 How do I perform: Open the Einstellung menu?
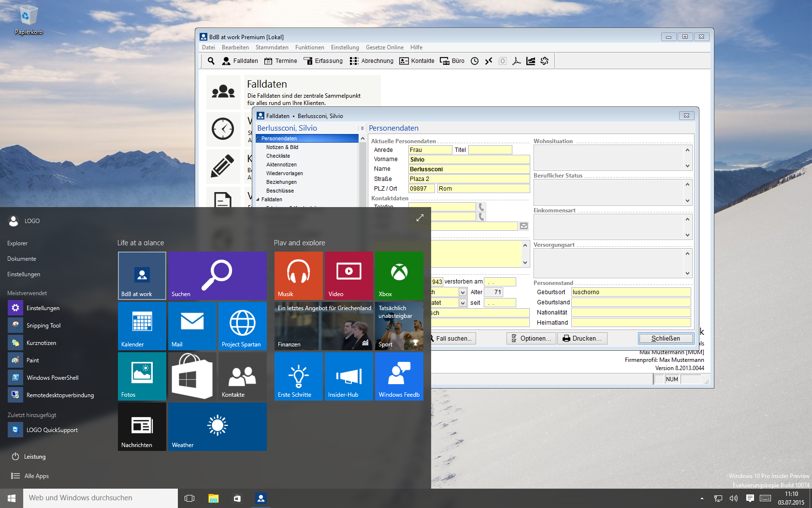(x=345, y=47)
